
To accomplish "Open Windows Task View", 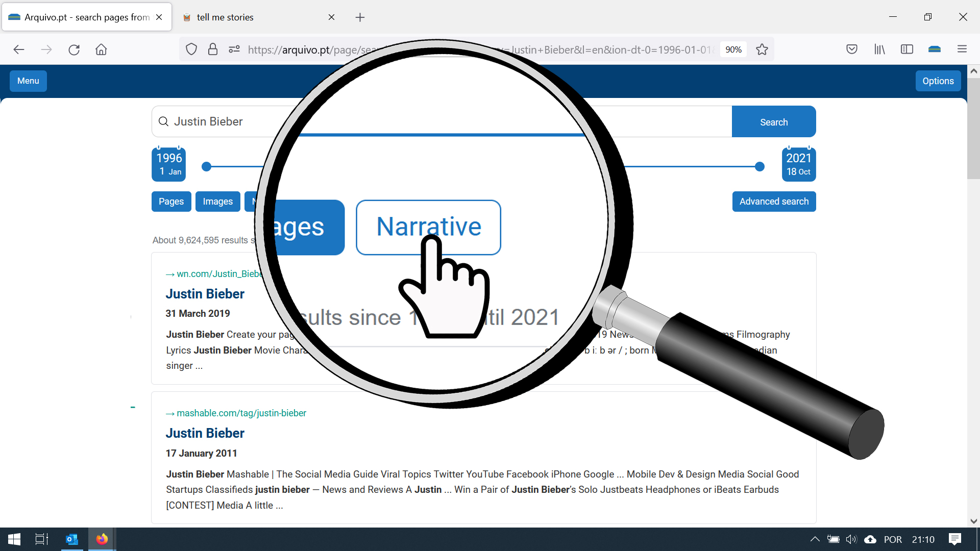I will pyautogui.click(x=41, y=539).
